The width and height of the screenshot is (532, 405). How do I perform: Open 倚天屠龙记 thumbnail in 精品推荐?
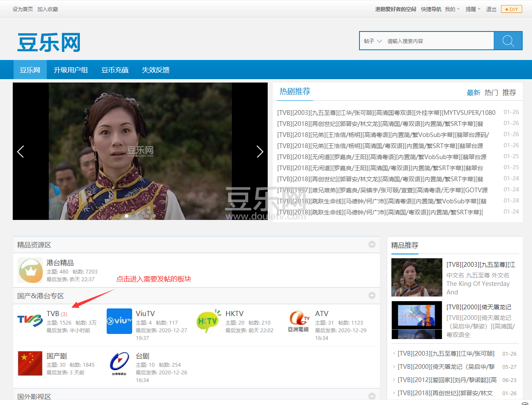pyautogui.click(x=416, y=320)
